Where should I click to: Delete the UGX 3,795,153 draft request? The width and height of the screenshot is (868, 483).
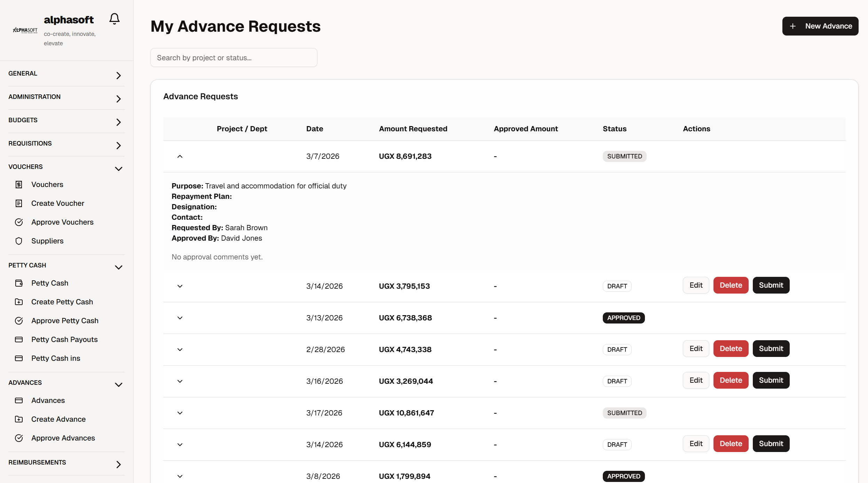pos(731,285)
